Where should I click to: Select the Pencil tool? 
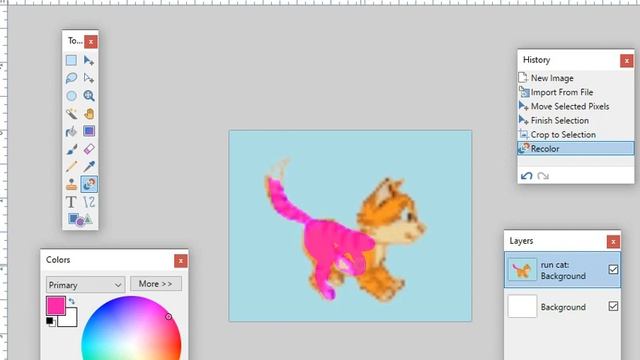(x=71, y=167)
